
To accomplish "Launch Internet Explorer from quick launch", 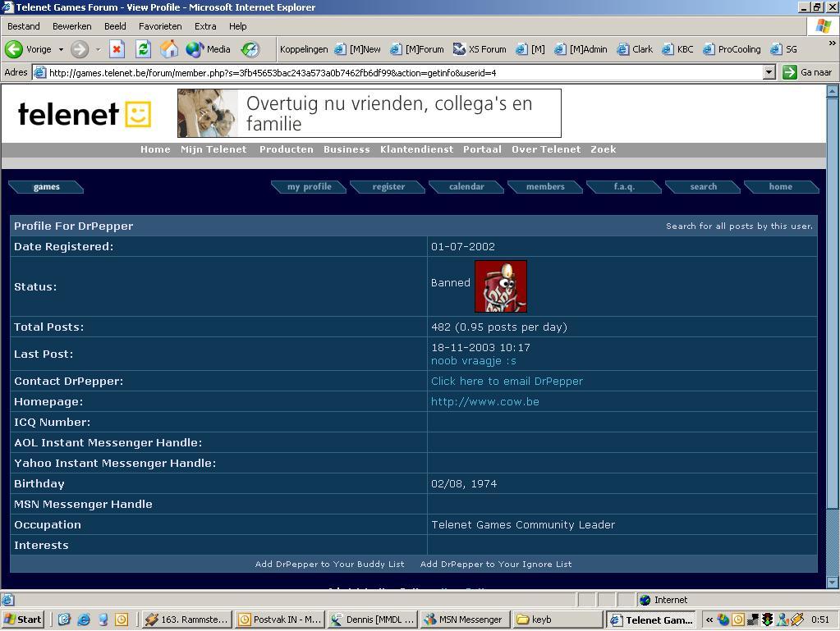I will (84, 620).
